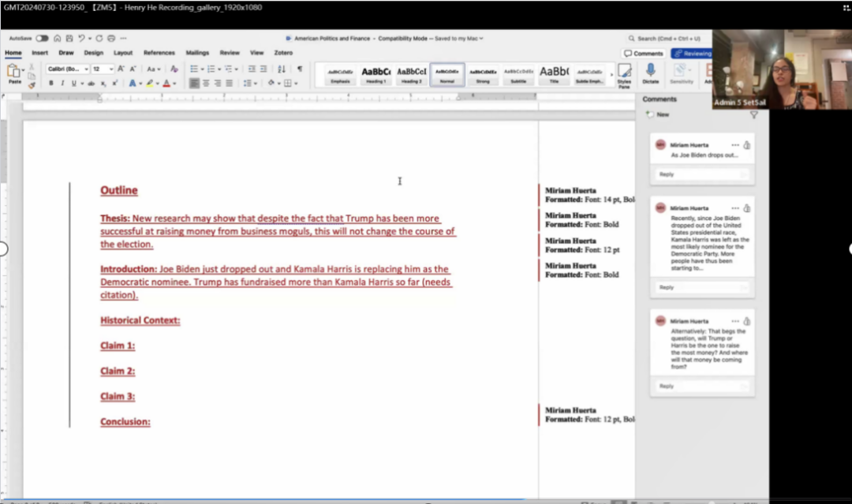
Task: Center the text alignment
Action: click(206, 83)
